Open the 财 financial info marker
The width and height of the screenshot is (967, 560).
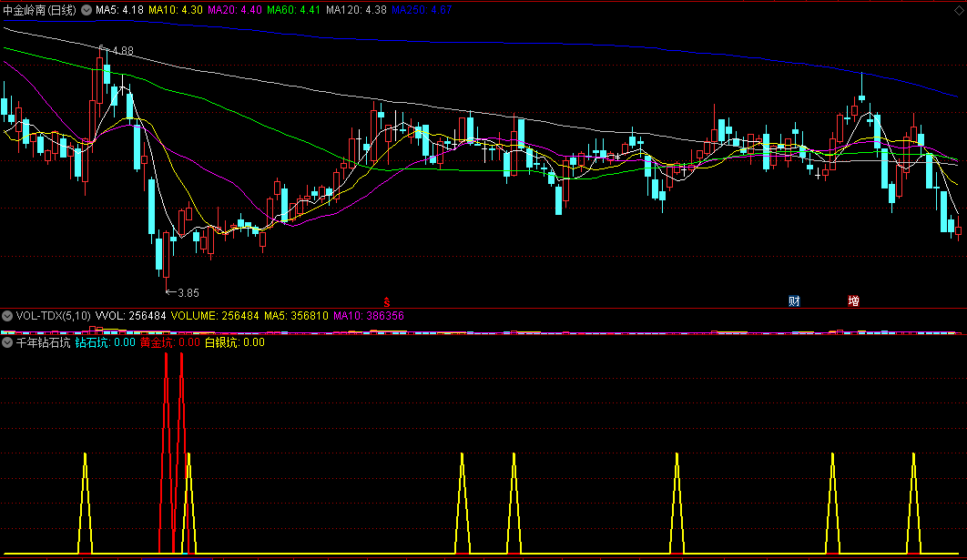click(x=794, y=301)
